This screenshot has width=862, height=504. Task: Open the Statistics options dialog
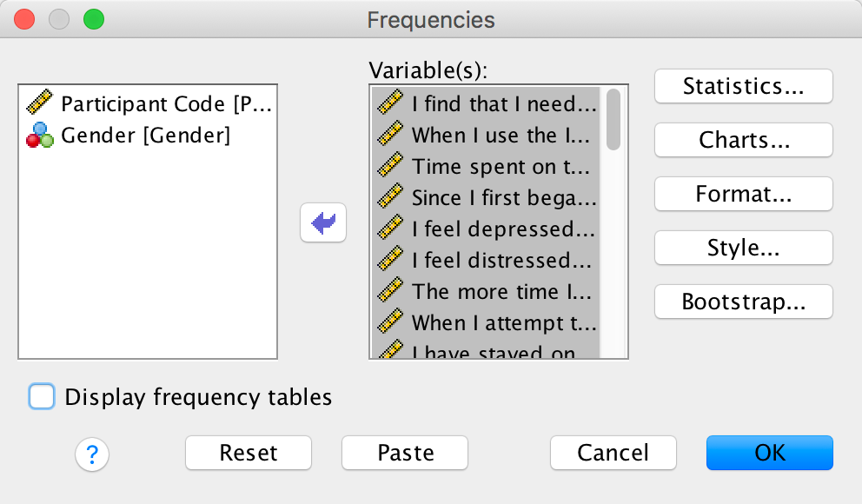743,86
